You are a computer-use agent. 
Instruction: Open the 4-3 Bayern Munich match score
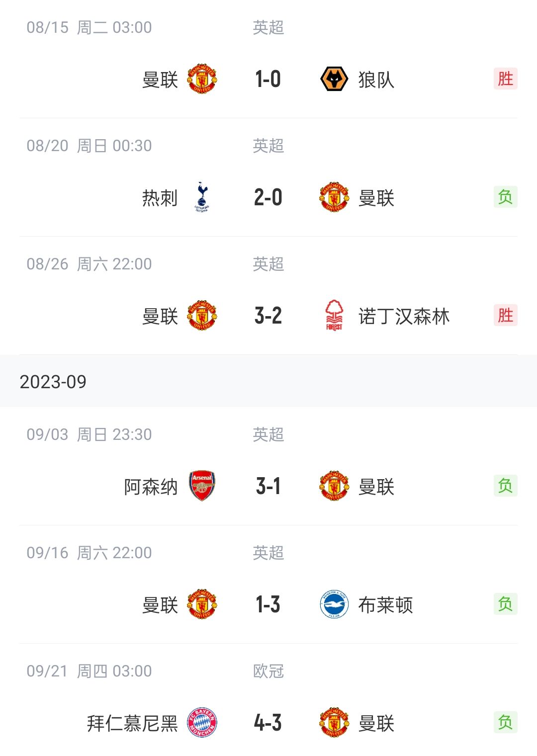coord(268,723)
